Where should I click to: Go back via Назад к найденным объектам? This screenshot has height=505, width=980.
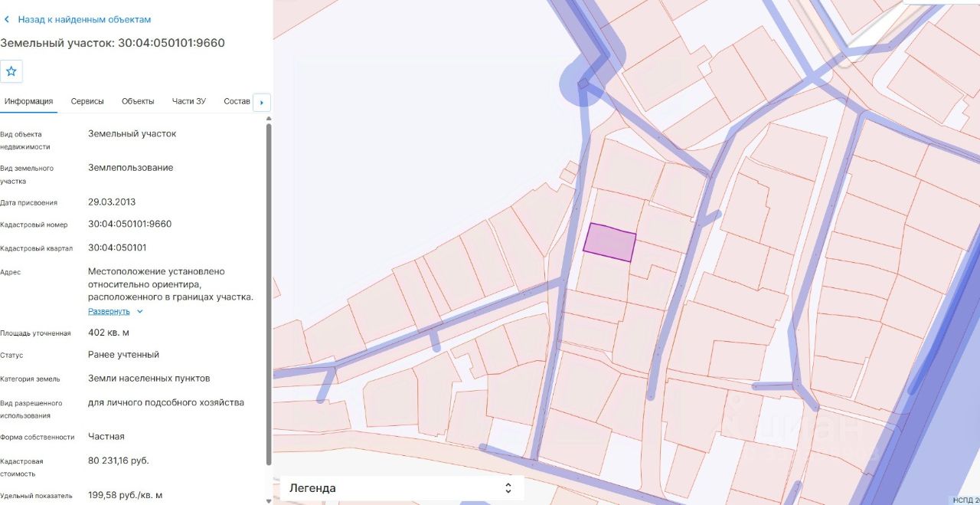pyautogui.click(x=84, y=19)
